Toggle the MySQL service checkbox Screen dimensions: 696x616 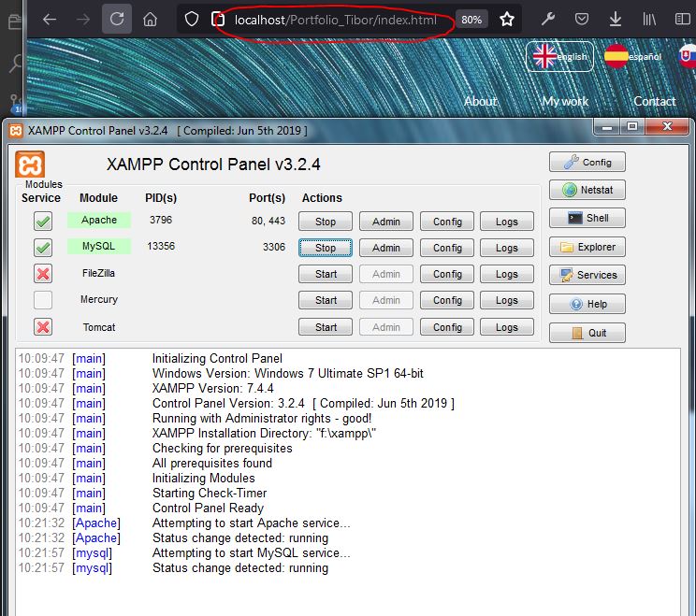coord(43,248)
